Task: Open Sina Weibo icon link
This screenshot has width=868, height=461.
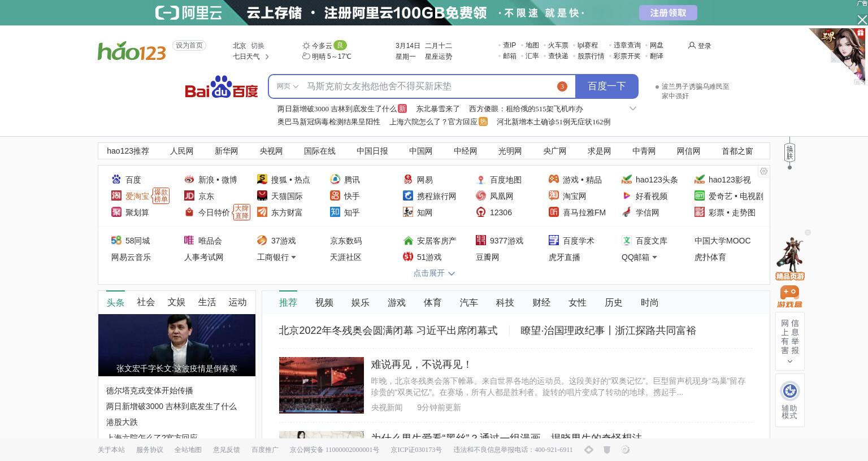Action: coord(189,180)
